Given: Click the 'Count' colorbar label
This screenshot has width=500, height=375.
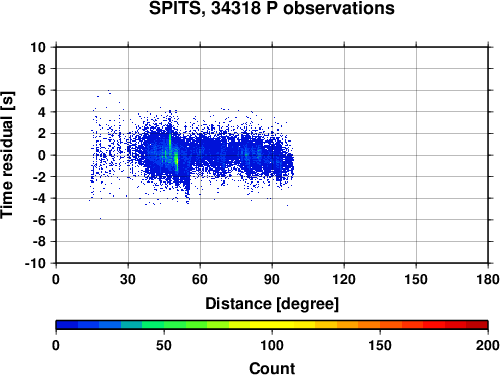Looking at the screenshot, I should pos(272,368).
